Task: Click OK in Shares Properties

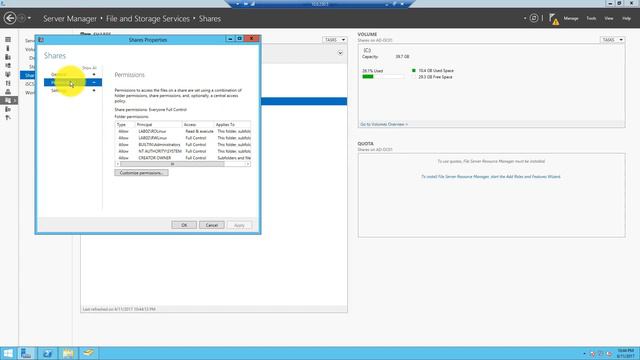Action: 184,225
